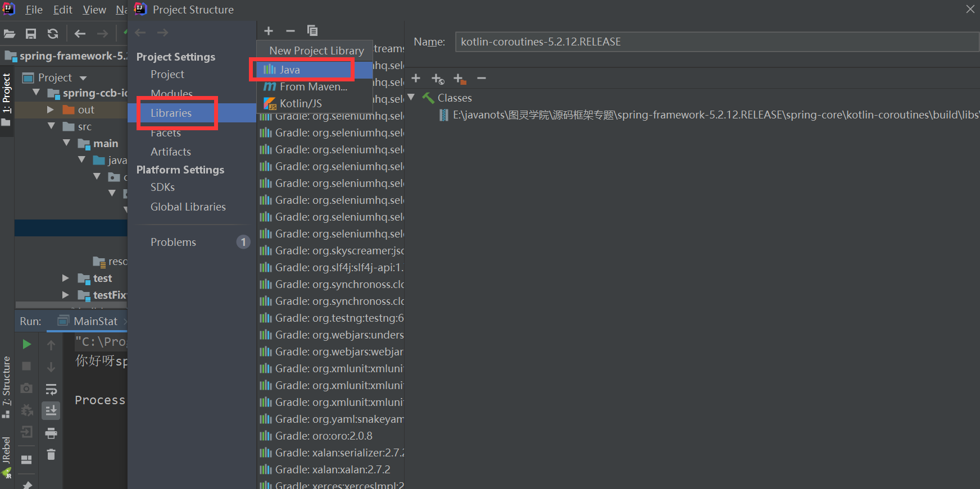The height and width of the screenshot is (489, 980).
Task: Select Java in New Project Library popup
Action: pyautogui.click(x=314, y=70)
